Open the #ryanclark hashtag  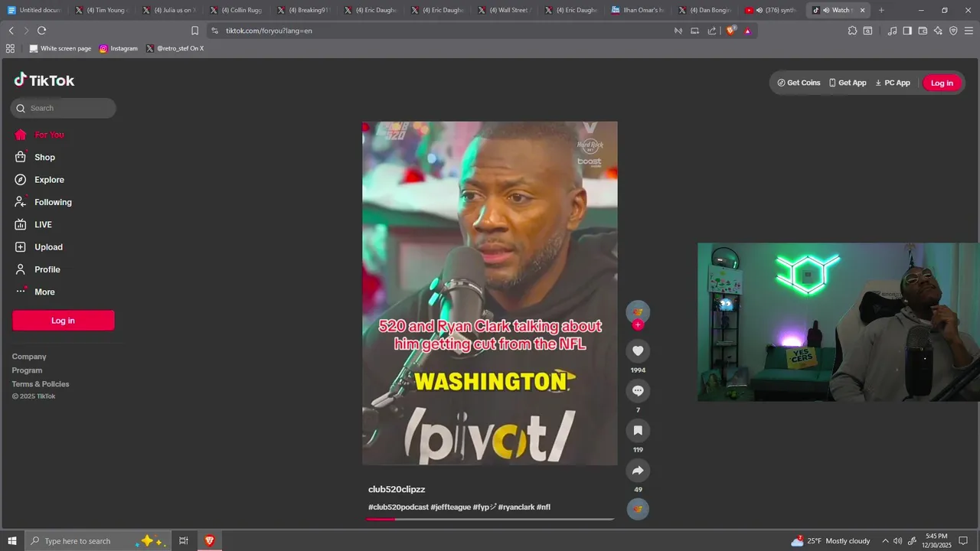[x=516, y=507]
